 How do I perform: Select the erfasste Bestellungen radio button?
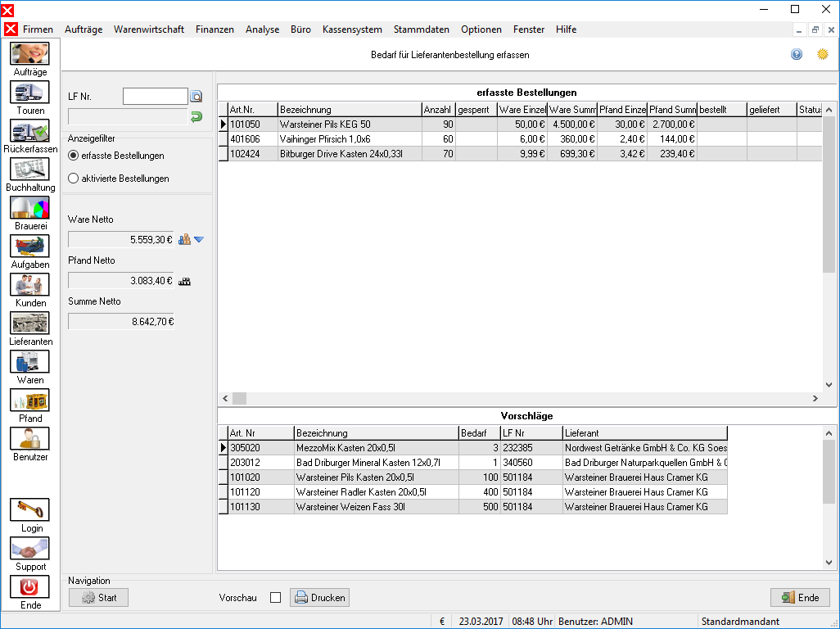pos(74,156)
